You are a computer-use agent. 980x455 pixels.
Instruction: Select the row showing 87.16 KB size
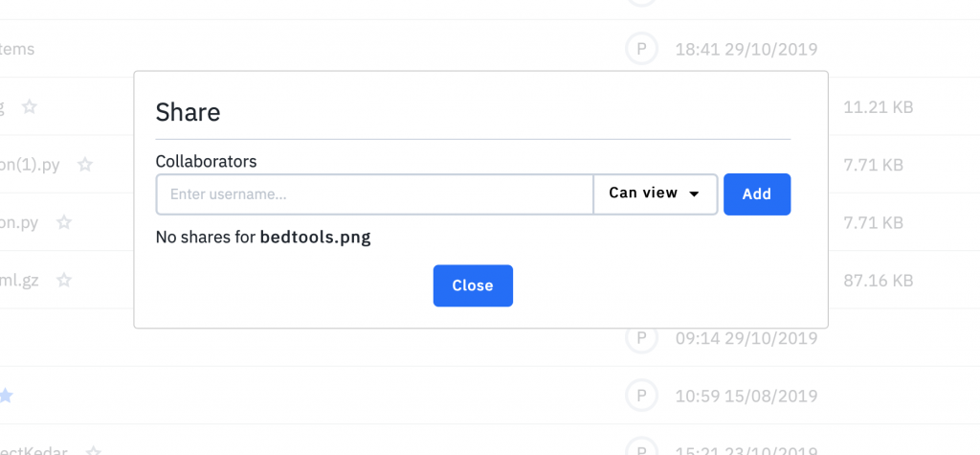(x=490, y=280)
